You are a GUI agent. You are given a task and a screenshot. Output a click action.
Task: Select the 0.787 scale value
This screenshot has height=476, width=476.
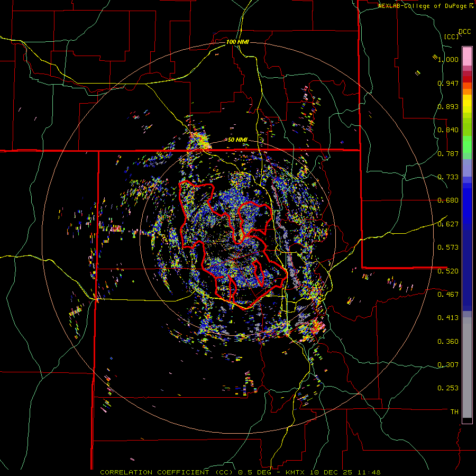(448, 153)
